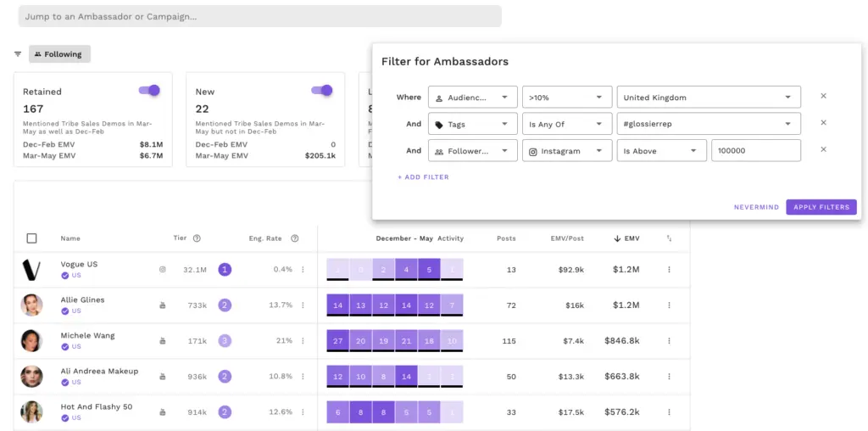Click the Jump to an Ambassador search field

(259, 16)
